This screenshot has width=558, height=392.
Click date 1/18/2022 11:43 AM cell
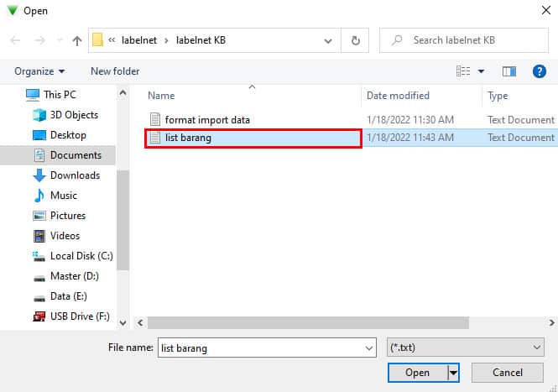click(x=410, y=138)
